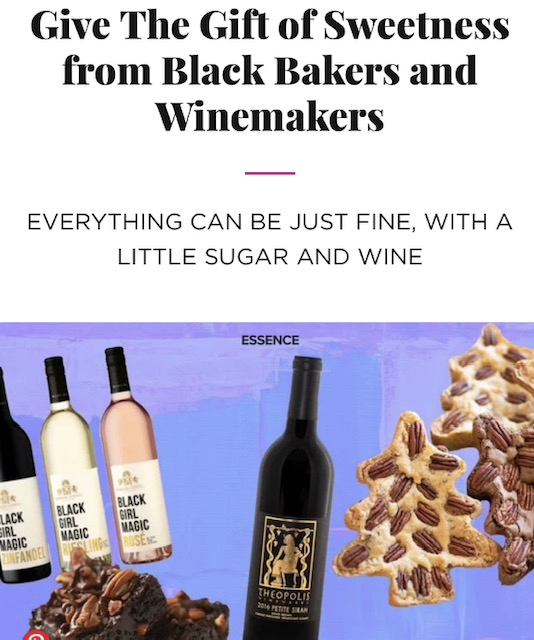Click the Riesling bottle's white label
This screenshot has width=534, height=640.
(x=81, y=516)
